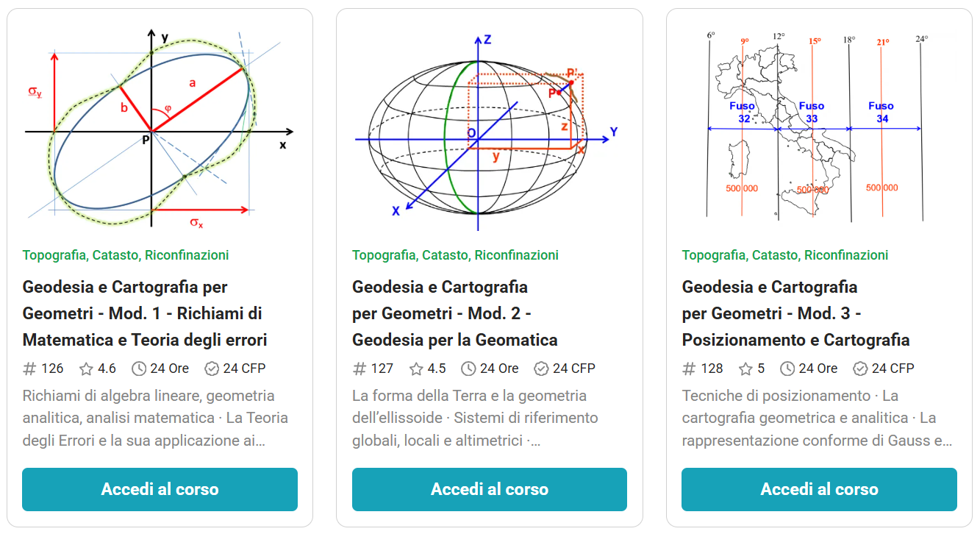Click the hash number icon for course 128
980x534 pixels.
pos(689,369)
